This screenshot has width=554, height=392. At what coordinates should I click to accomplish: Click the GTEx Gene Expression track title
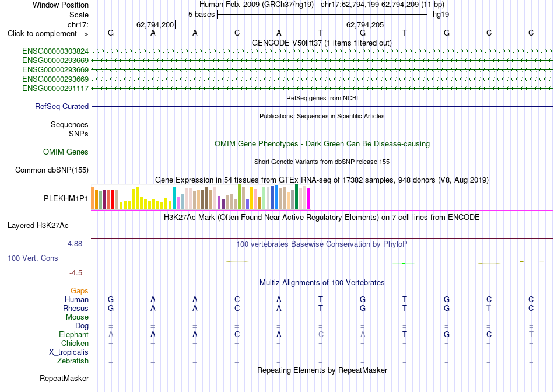[x=322, y=180]
